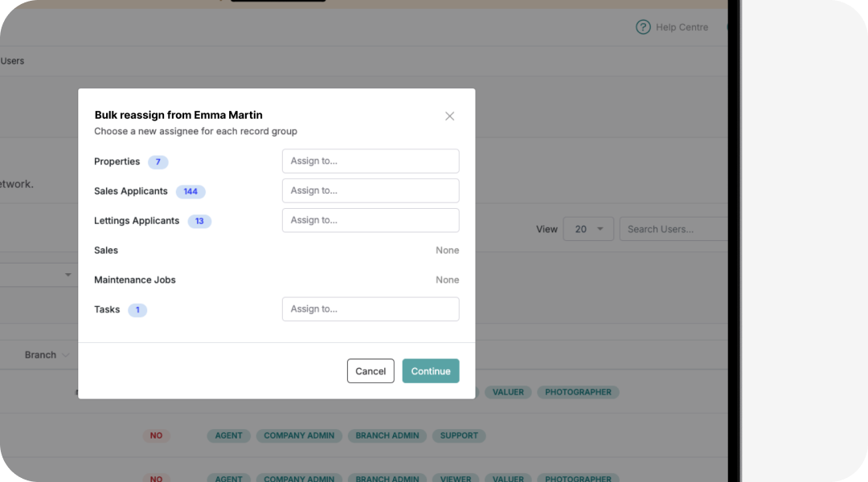This screenshot has width=868, height=482.
Task: Click the COMPANY ADMIN role tag
Action: click(298, 435)
